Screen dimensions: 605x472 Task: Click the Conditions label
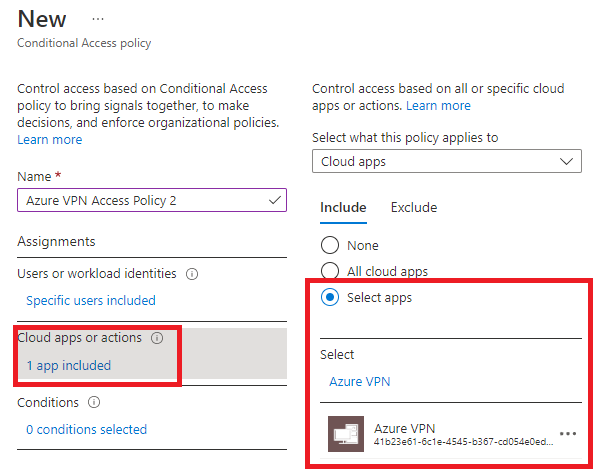coord(48,403)
